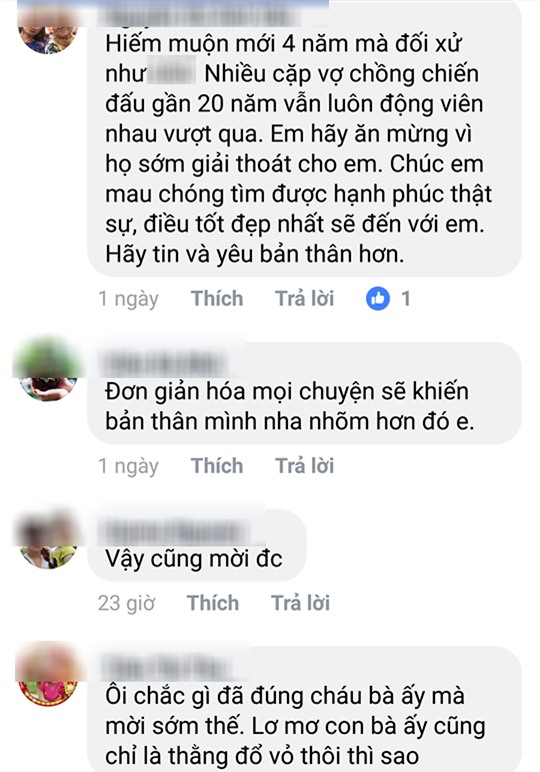Reply to the "Đơn giản hóa mọi chuyện" comment
This screenshot has width=540, height=772.
coord(304,466)
